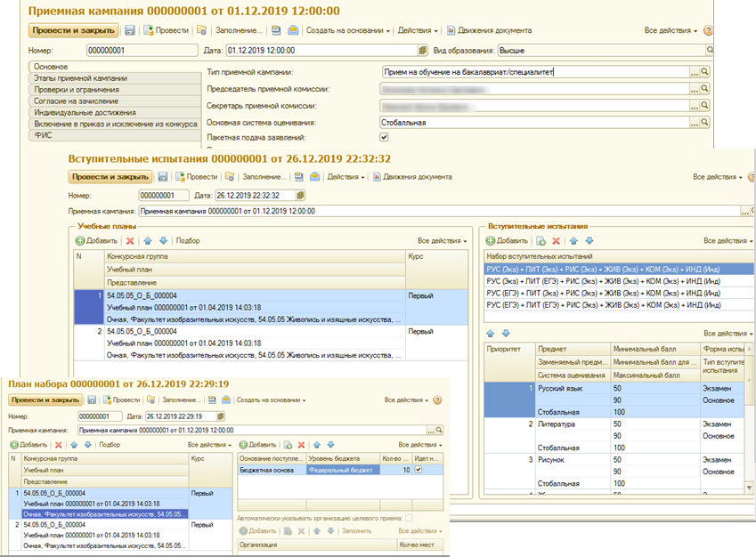This screenshot has height=557, width=756.
Task: Click the folder-with-gear icon in Приемная кампания toolbar
Action: pos(202,30)
